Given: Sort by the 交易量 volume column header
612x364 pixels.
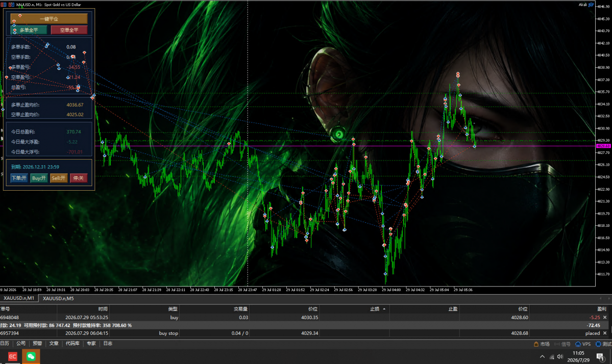Looking at the screenshot, I should (x=214, y=308).
